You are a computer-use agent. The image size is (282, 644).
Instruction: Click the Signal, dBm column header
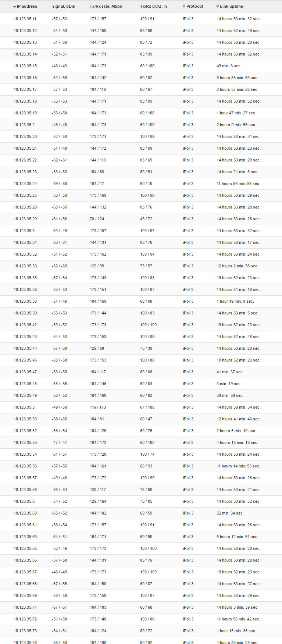coord(64,6)
